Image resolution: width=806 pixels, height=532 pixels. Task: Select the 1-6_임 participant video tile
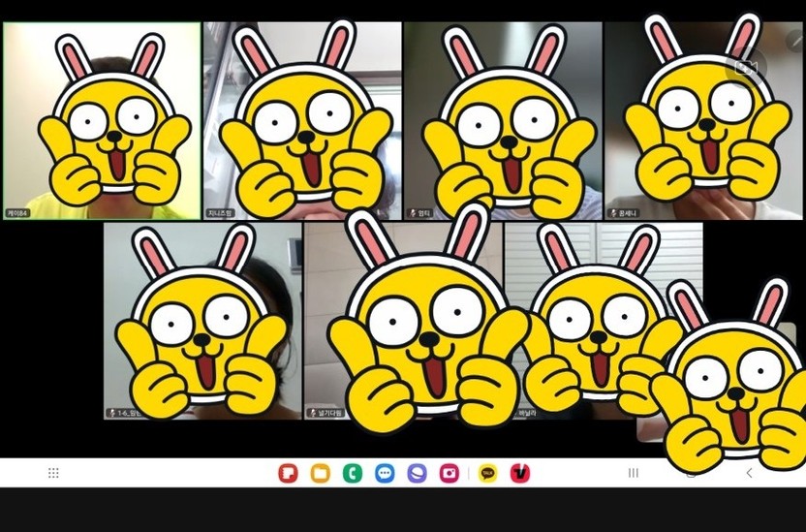(x=202, y=321)
